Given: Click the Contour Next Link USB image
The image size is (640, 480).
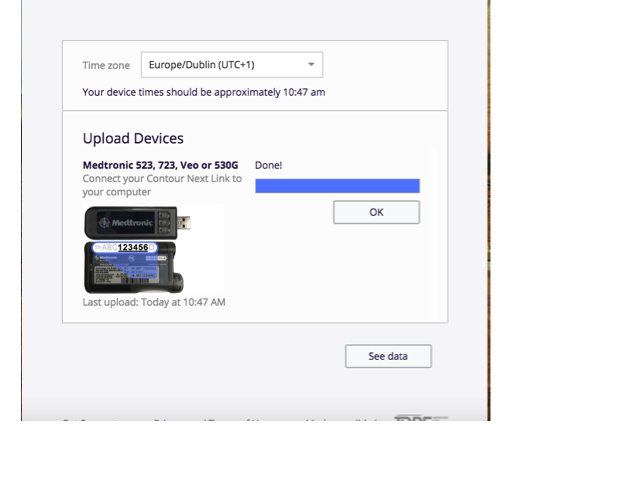Looking at the screenshot, I should (138, 222).
